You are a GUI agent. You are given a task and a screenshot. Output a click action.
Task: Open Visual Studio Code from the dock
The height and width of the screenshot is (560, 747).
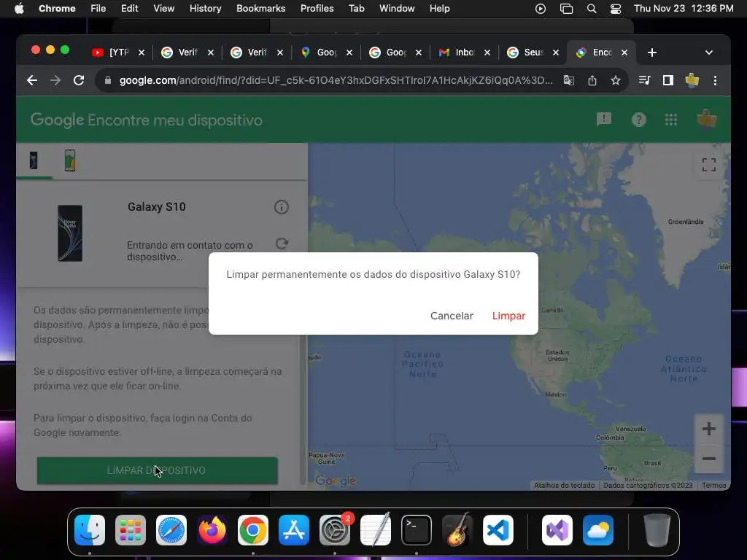(498, 530)
